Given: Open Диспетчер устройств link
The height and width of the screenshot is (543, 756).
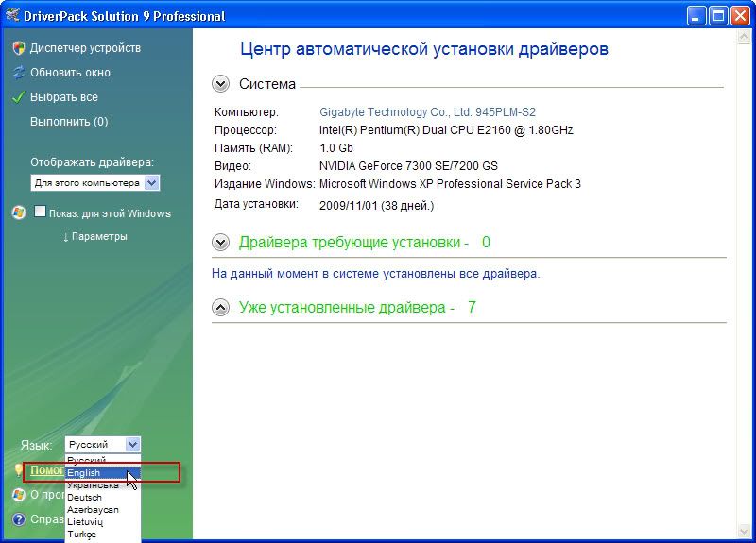Looking at the screenshot, I should 85,48.
